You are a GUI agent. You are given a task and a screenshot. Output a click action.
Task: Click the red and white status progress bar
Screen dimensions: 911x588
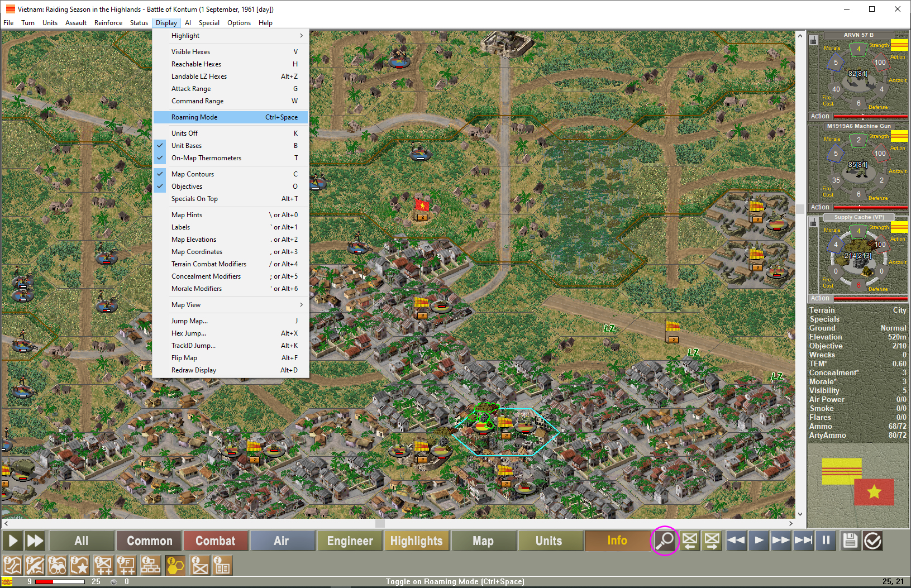tap(60, 582)
